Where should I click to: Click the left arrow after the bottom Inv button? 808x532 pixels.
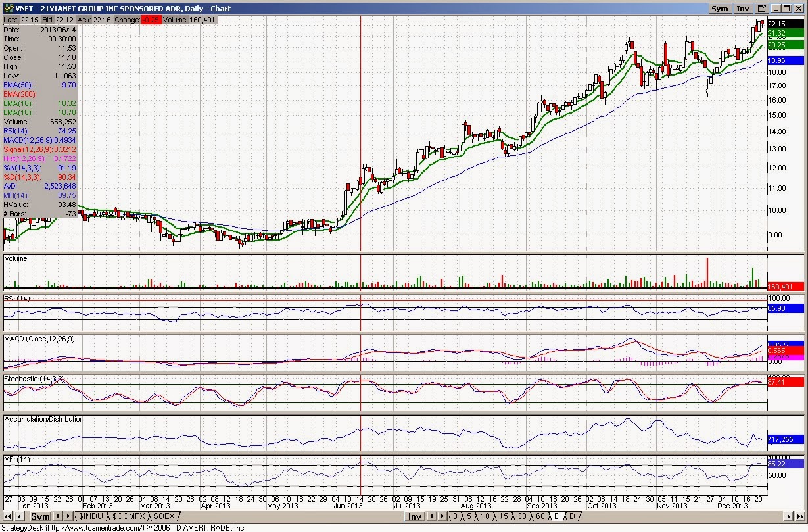pos(431,516)
